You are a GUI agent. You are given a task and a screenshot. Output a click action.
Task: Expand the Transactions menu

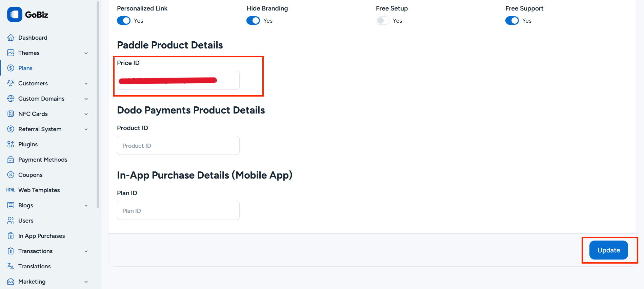click(x=35, y=251)
